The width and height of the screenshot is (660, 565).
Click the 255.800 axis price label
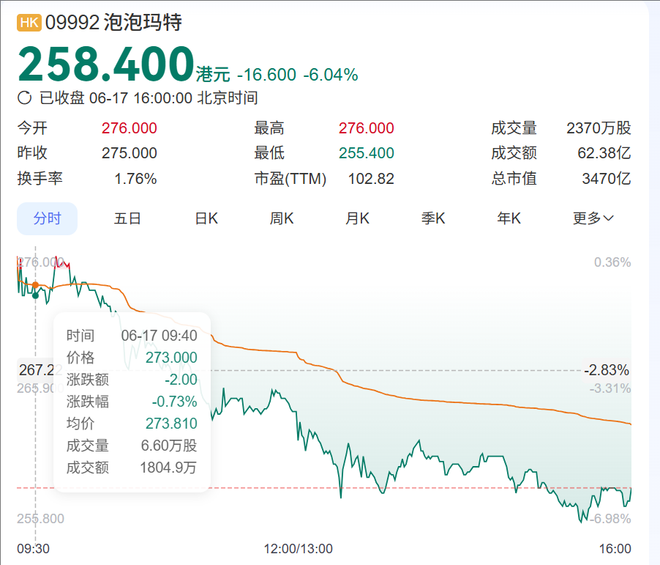pyautogui.click(x=40, y=519)
